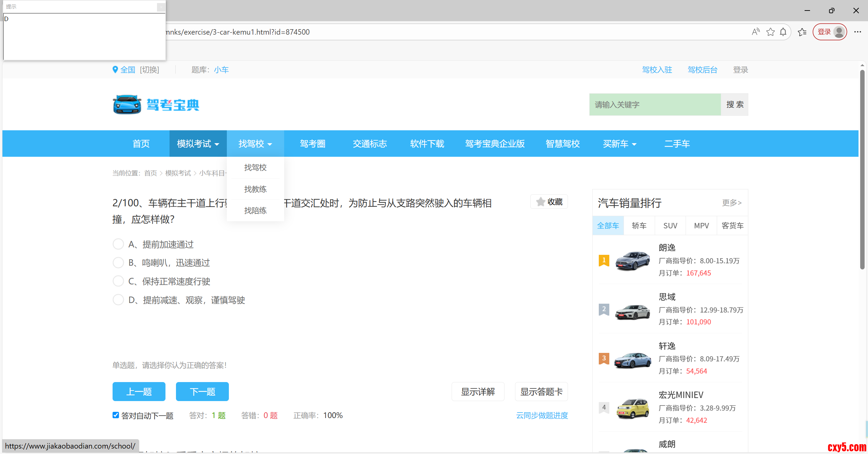Select option D 提前减速、观察，谨慎驾驶
868x454 pixels.
118,300
